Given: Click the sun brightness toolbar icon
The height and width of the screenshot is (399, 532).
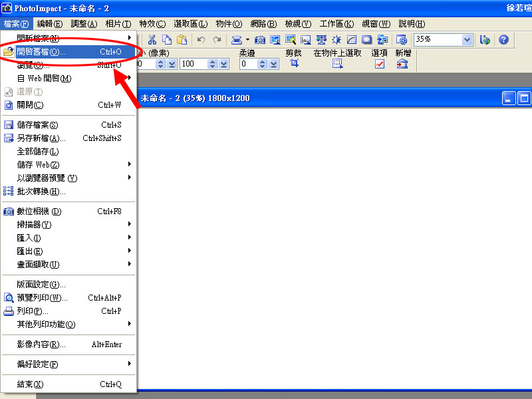Looking at the screenshot, I should pos(336,40).
